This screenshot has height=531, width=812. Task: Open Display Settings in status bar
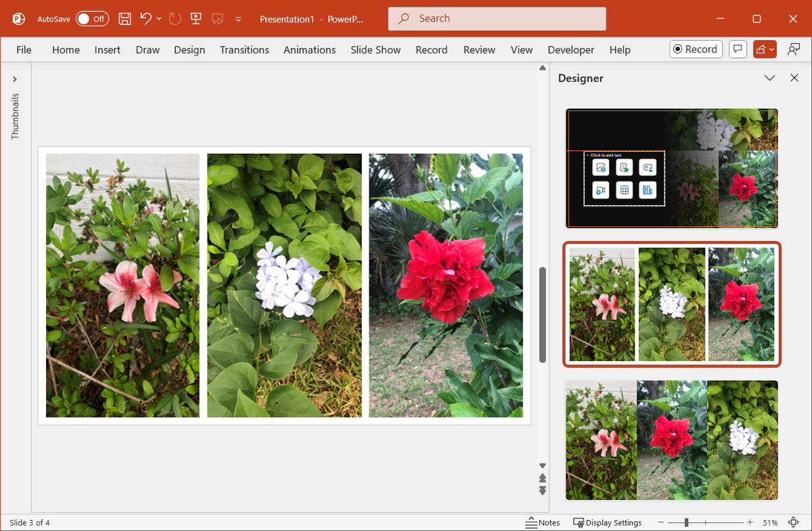[607, 523]
